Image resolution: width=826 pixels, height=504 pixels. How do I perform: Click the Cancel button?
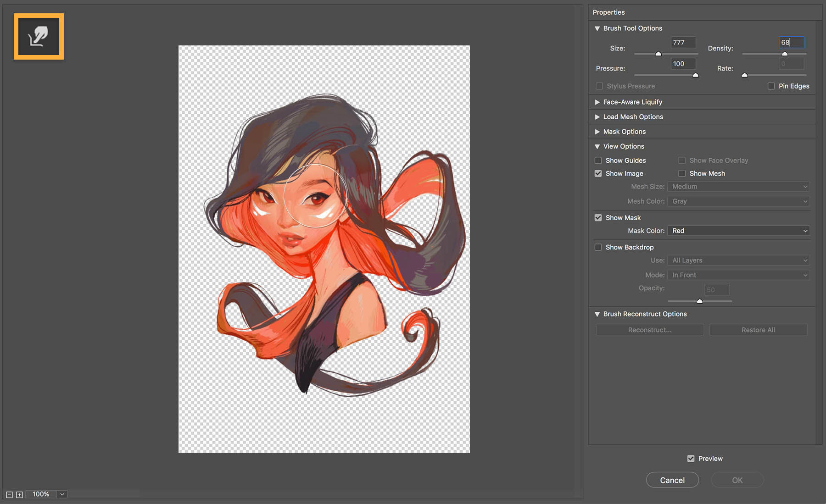672,480
